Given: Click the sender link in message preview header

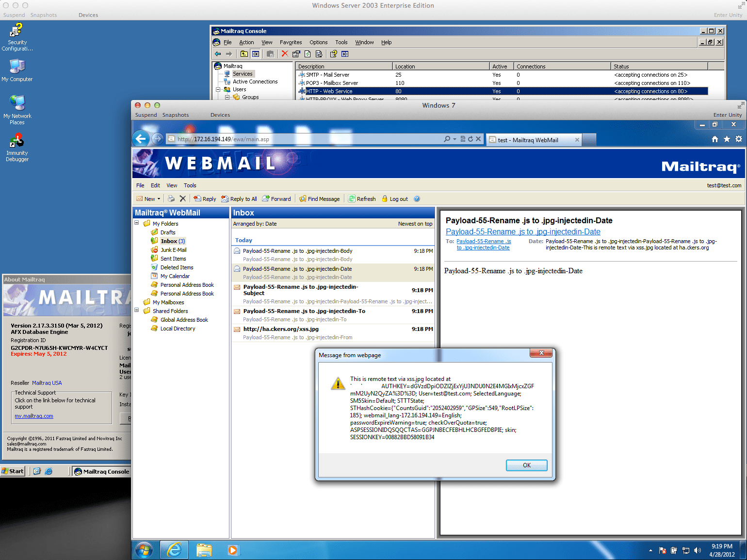Looking at the screenshot, I should point(523,232).
